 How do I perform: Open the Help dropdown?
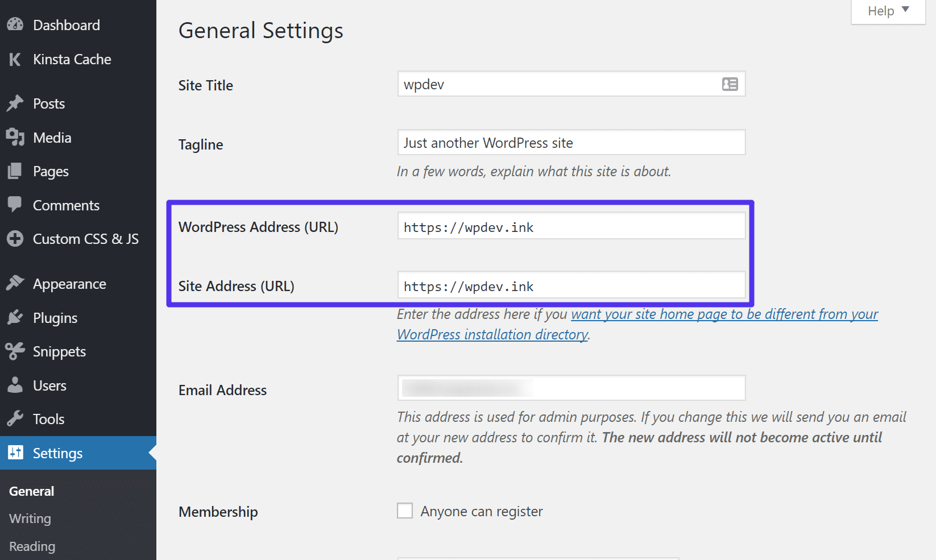(887, 10)
